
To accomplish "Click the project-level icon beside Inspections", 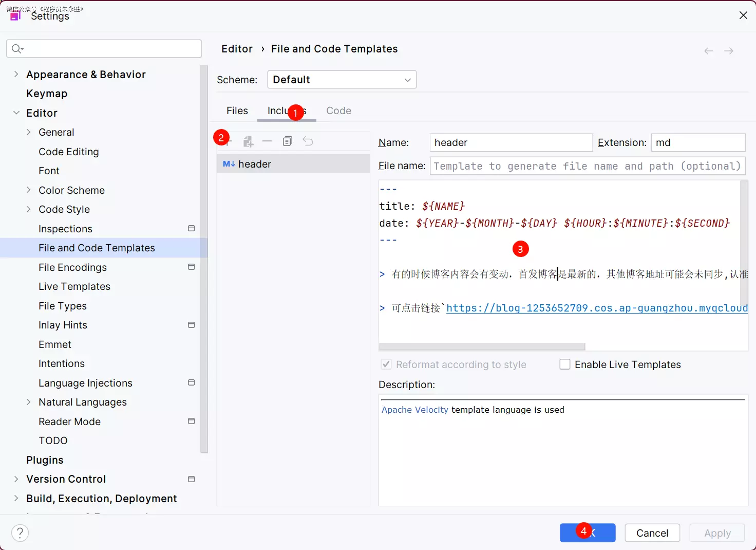I will [x=192, y=228].
